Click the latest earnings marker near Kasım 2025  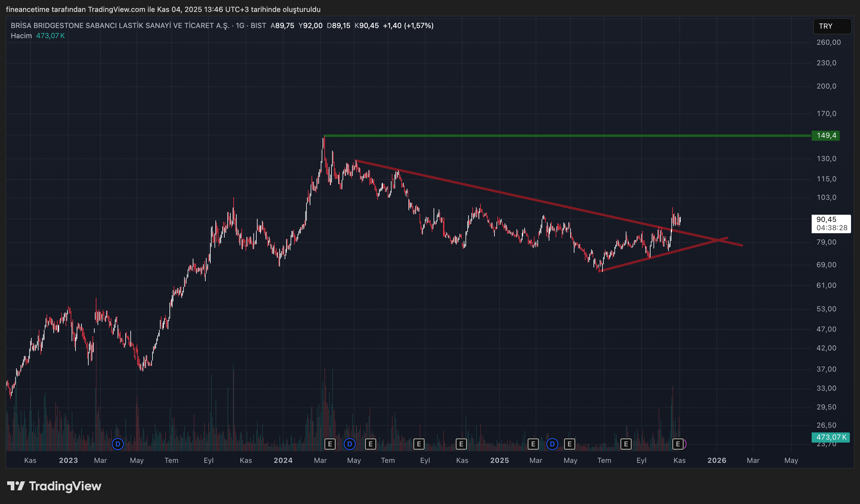(x=678, y=444)
